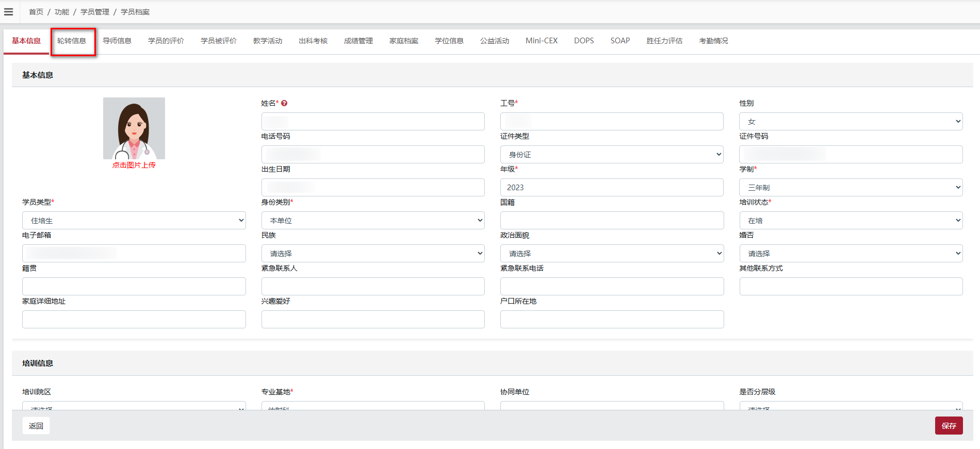Click the 年级 field showing 2023
Image resolution: width=980 pixels, height=449 pixels.
pyautogui.click(x=612, y=188)
